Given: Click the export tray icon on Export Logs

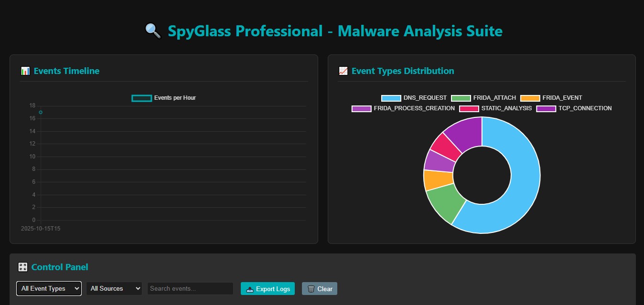Looking at the screenshot, I should pyautogui.click(x=250, y=289).
